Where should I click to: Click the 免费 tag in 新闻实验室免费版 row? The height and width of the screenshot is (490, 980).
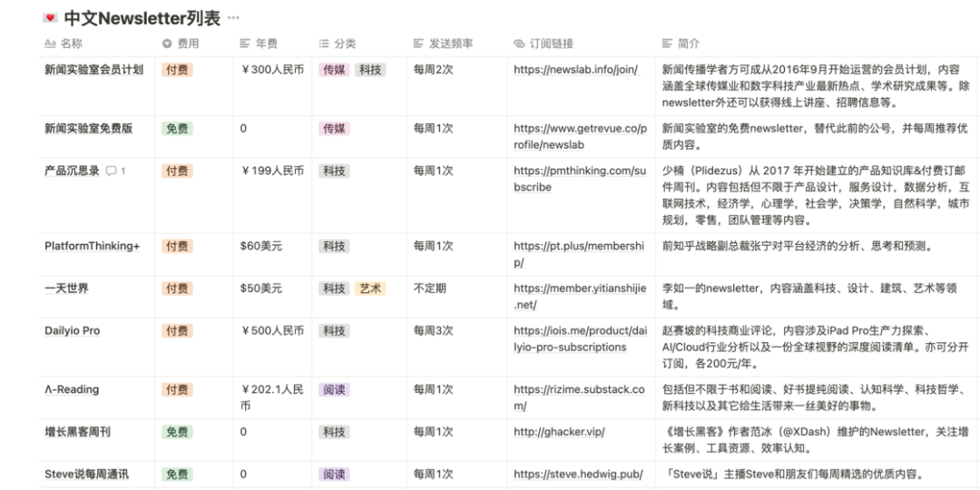[x=178, y=129]
